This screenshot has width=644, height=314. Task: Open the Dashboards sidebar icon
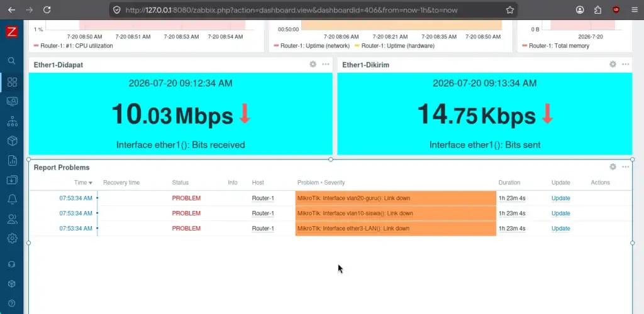pos(12,82)
